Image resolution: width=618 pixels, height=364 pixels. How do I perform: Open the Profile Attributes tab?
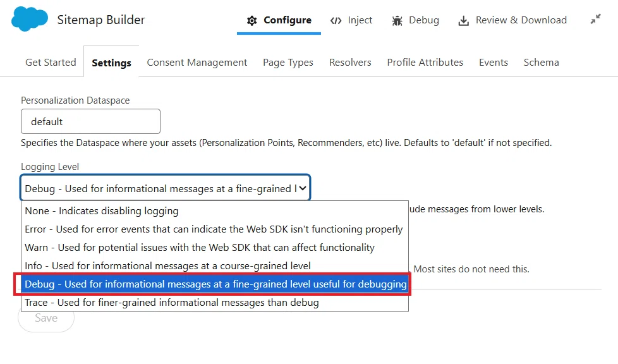click(425, 63)
